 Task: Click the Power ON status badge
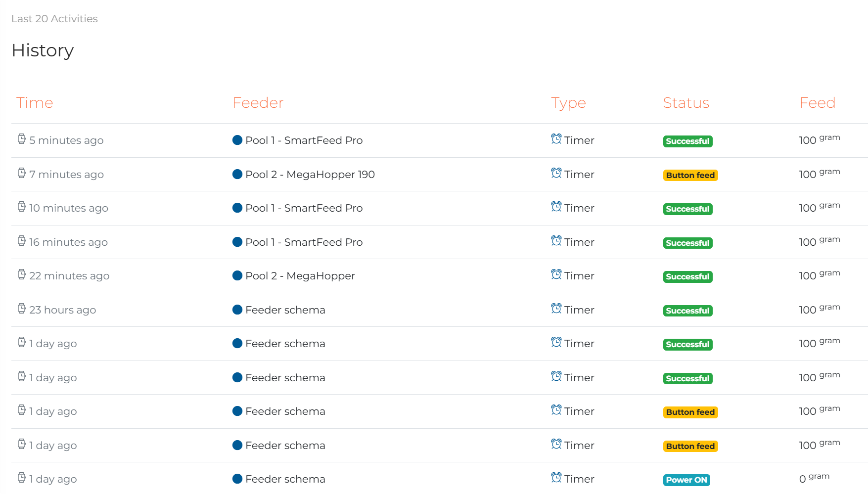[x=686, y=480]
